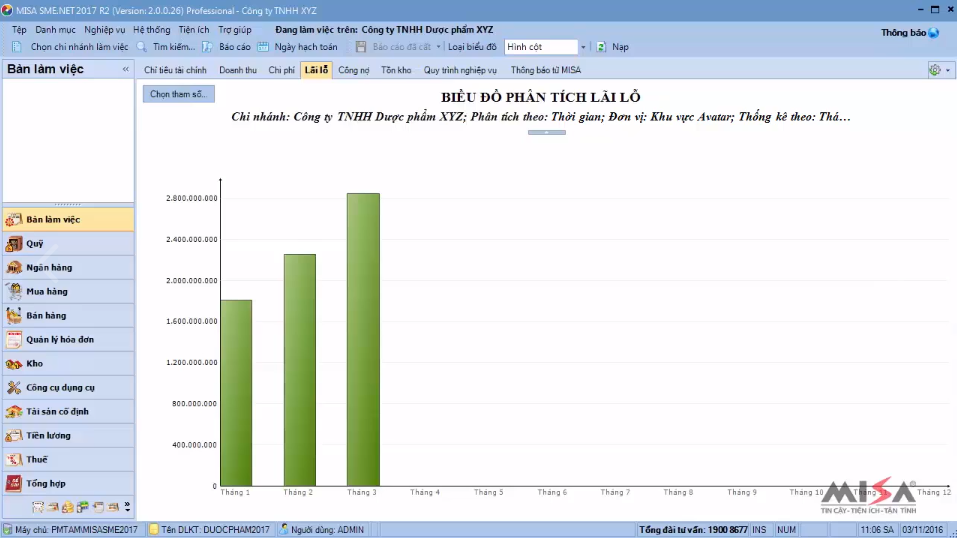Click Chọn chi nhánh làm việc button
The width and height of the screenshot is (957, 538).
coord(79,47)
